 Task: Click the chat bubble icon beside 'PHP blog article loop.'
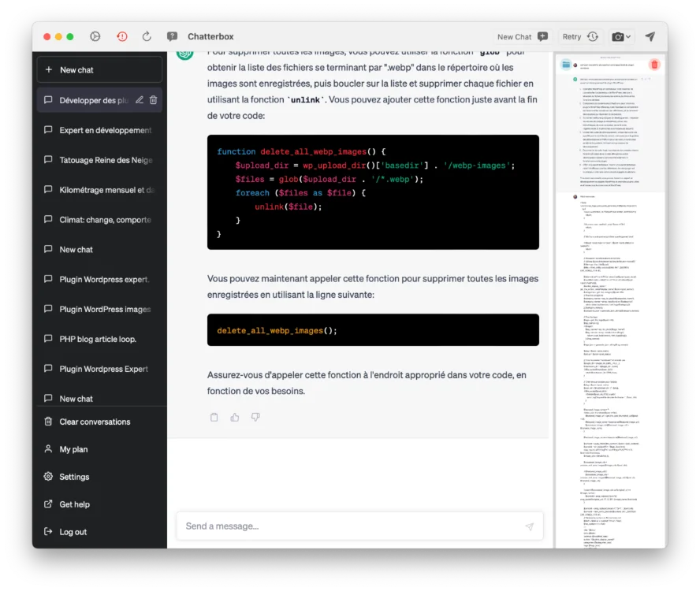click(48, 339)
